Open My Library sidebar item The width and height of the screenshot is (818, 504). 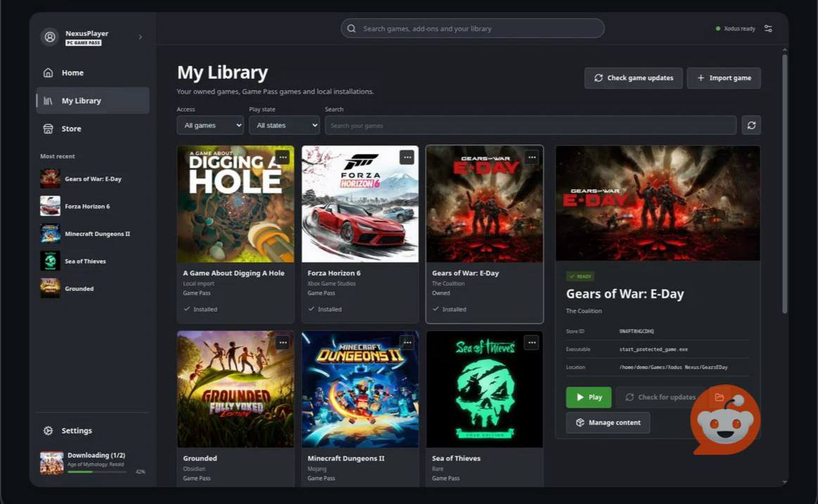(92, 101)
